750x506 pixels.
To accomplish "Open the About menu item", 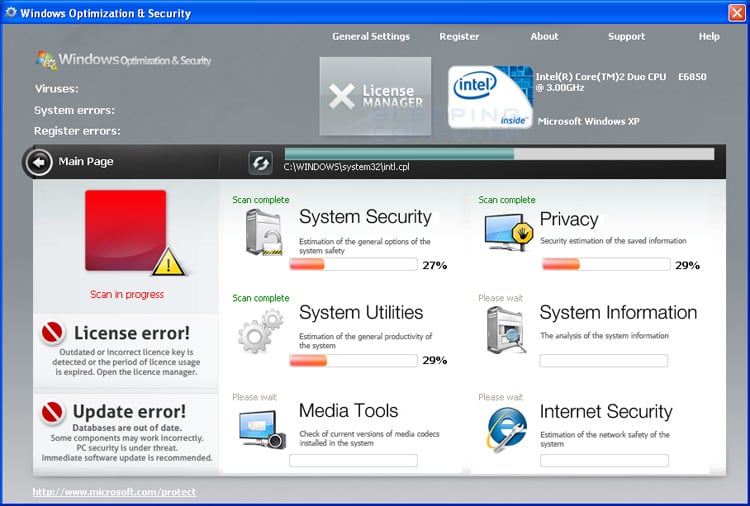I will coord(544,36).
